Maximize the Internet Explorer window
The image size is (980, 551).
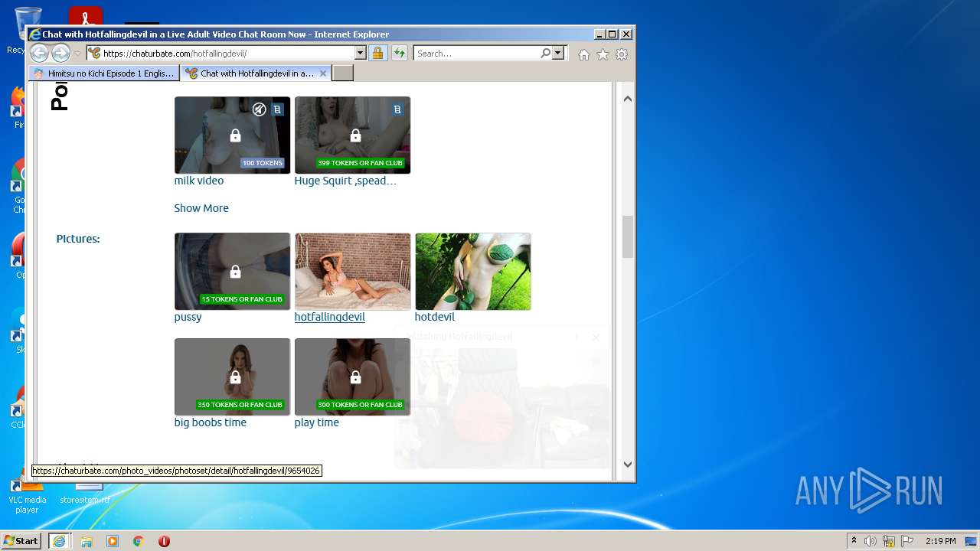click(612, 34)
